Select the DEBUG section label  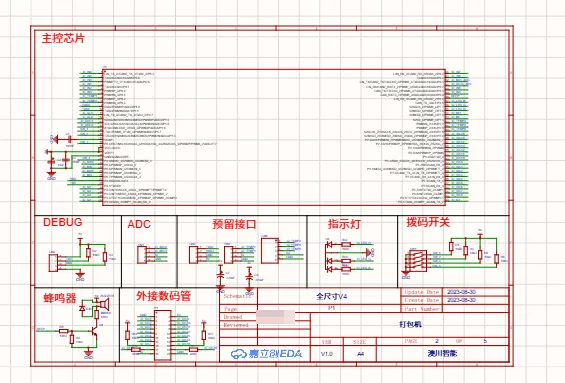[x=63, y=222]
